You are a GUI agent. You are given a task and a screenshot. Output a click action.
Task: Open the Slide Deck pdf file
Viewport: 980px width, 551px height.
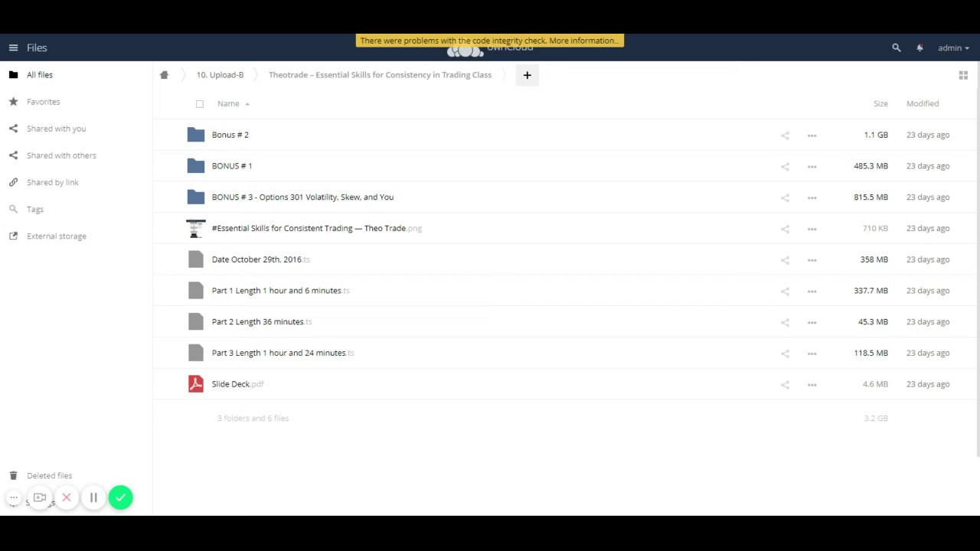tap(238, 384)
